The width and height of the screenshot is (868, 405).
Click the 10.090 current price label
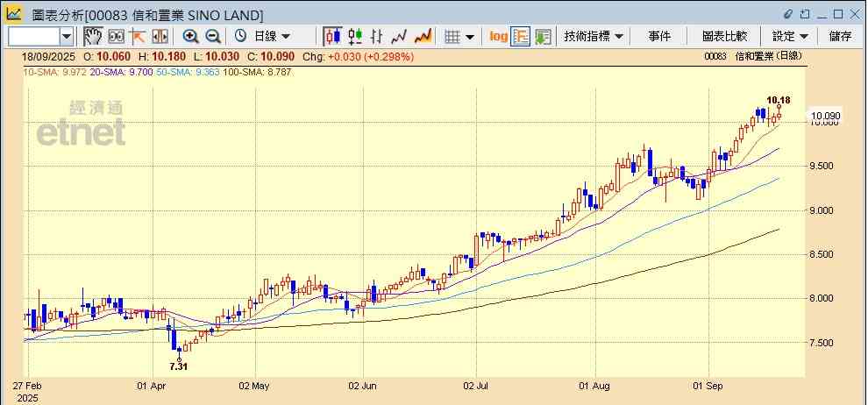pos(825,116)
